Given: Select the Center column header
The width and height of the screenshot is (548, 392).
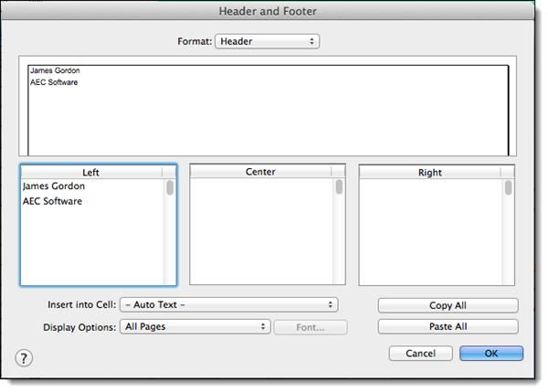Looking at the screenshot, I should click(x=260, y=172).
